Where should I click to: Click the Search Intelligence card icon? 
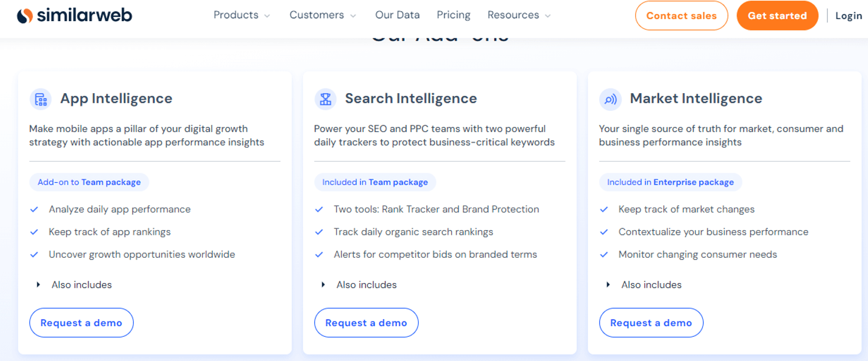(x=325, y=99)
